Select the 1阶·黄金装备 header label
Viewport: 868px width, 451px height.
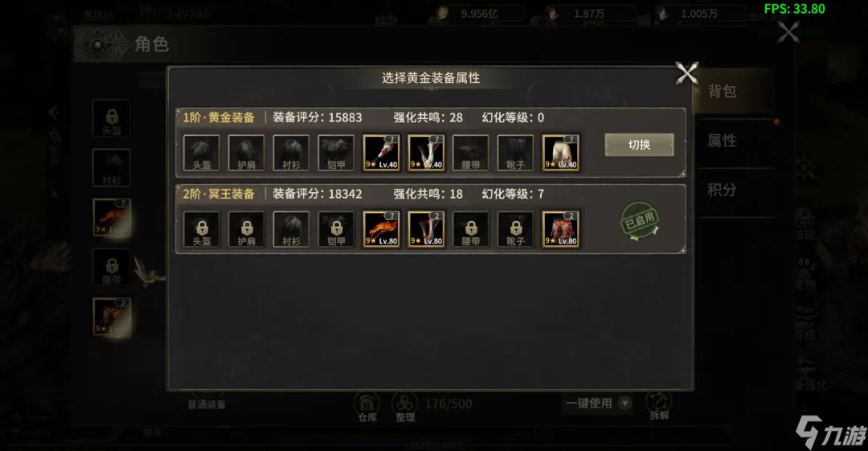[x=219, y=117]
